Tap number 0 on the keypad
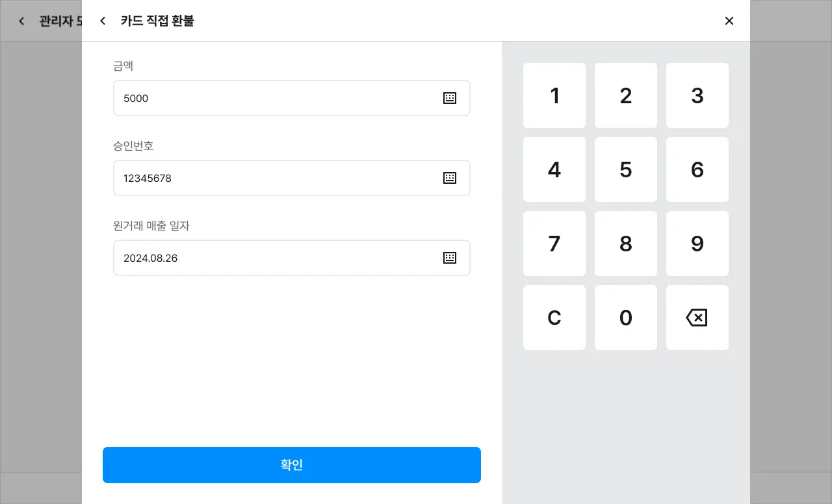The height and width of the screenshot is (504, 832). (x=626, y=318)
